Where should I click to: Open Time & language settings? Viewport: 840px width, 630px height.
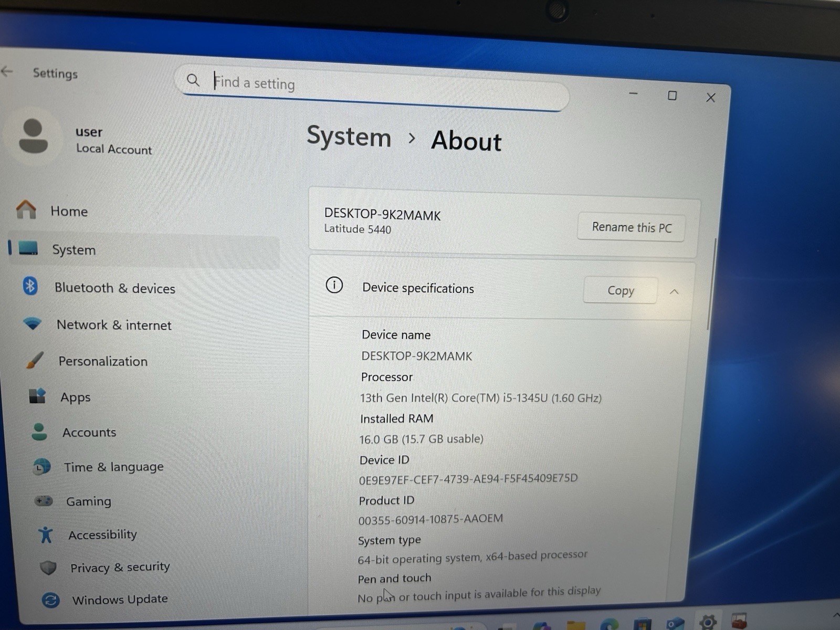tap(113, 467)
